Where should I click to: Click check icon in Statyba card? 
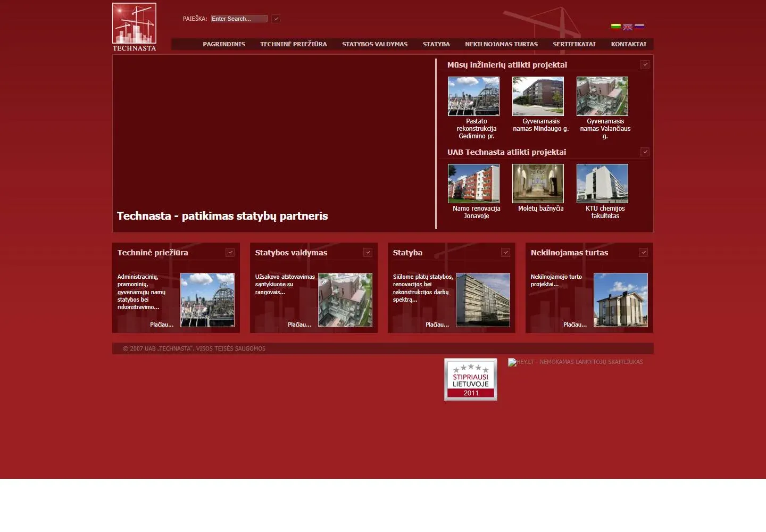(x=505, y=252)
